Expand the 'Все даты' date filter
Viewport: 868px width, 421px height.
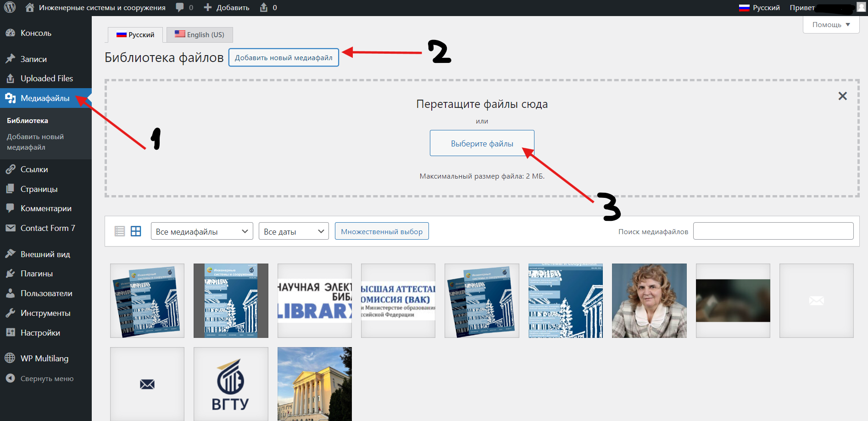tap(294, 231)
